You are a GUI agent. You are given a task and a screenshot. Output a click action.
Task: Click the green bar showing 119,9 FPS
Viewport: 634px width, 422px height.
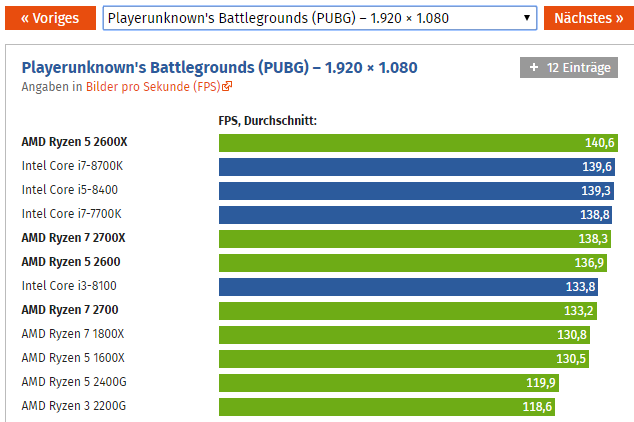click(389, 383)
